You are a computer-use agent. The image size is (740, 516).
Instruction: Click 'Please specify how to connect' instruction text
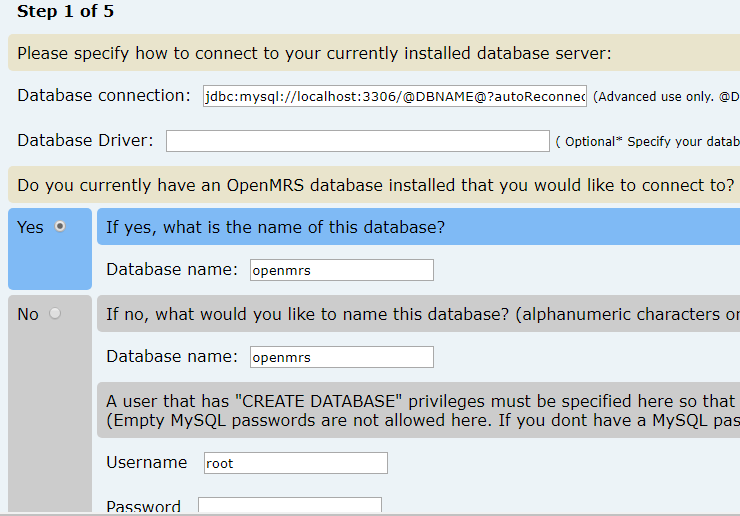(x=314, y=53)
